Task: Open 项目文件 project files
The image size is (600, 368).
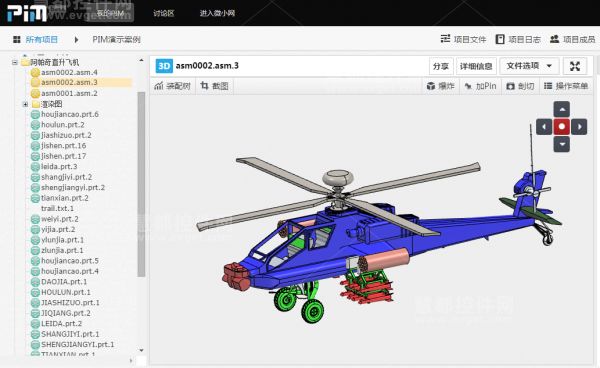Action: [x=463, y=39]
